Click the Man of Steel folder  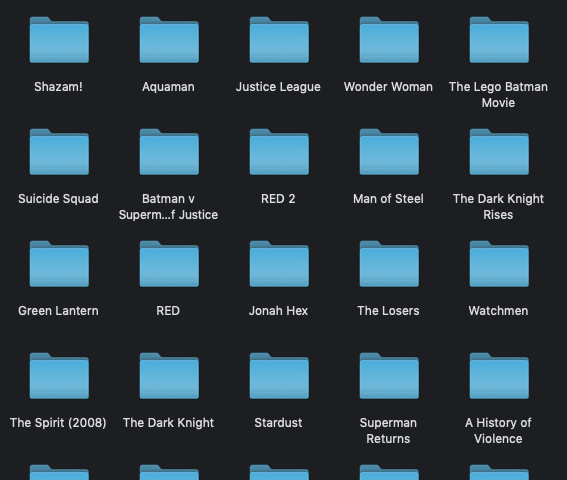click(389, 152)
